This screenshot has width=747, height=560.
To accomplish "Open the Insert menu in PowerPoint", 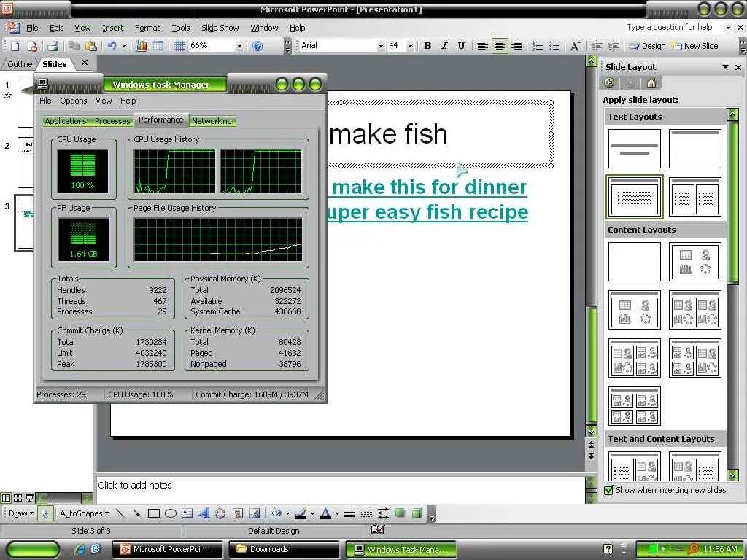I will 112,28.
